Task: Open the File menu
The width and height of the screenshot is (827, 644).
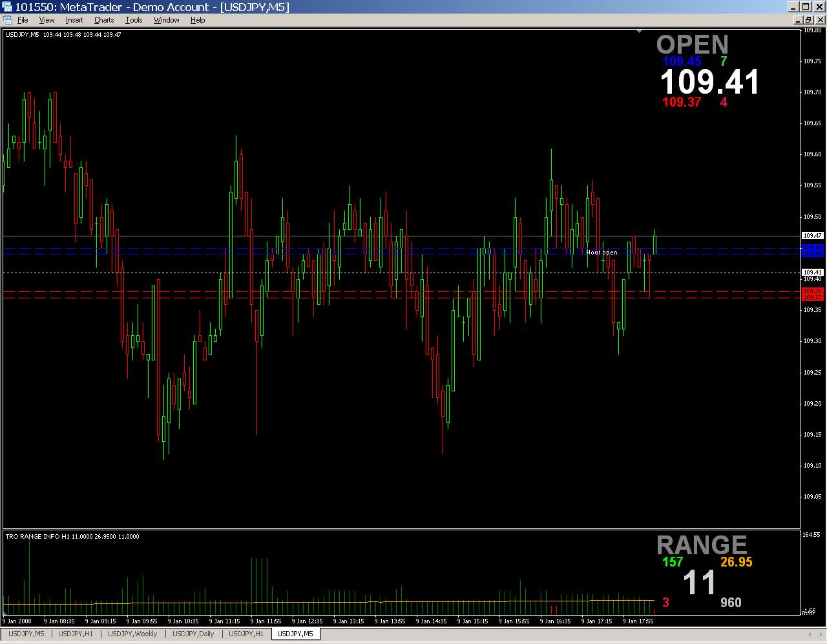Action: pos(23,20)
